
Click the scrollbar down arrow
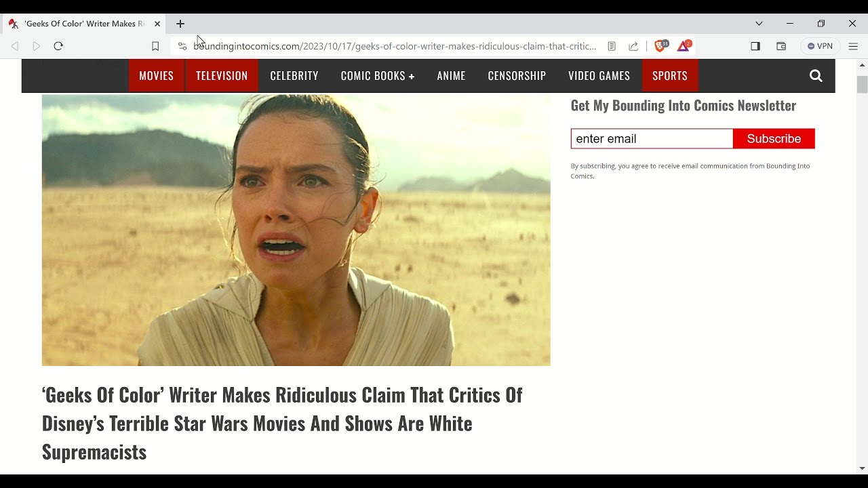[862, 468]
